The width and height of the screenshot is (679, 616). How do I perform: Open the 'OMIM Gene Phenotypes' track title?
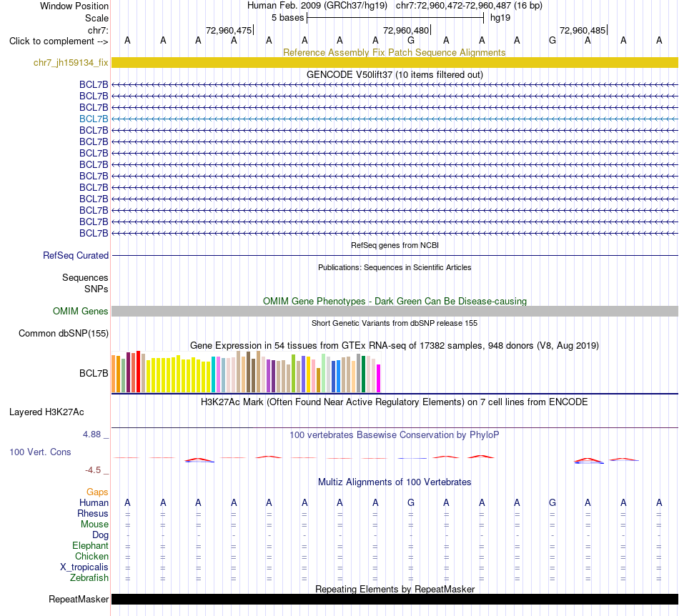coord(395,301)
